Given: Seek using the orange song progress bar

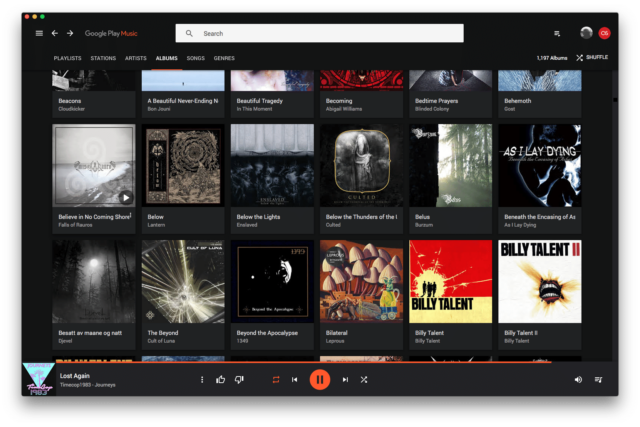Looking at the screenshot, I should click(301, 362).
